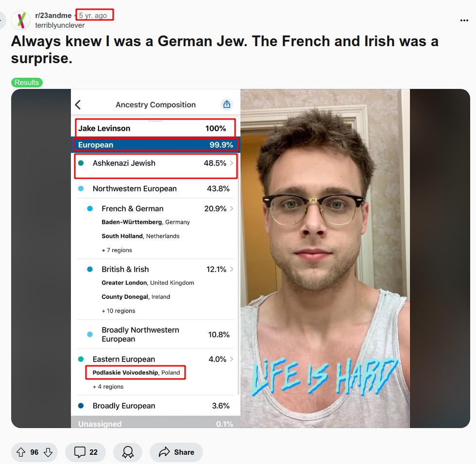This screenshot has height=464, width=476.
Task: Click the post title about German Jew
Action: 224,50
